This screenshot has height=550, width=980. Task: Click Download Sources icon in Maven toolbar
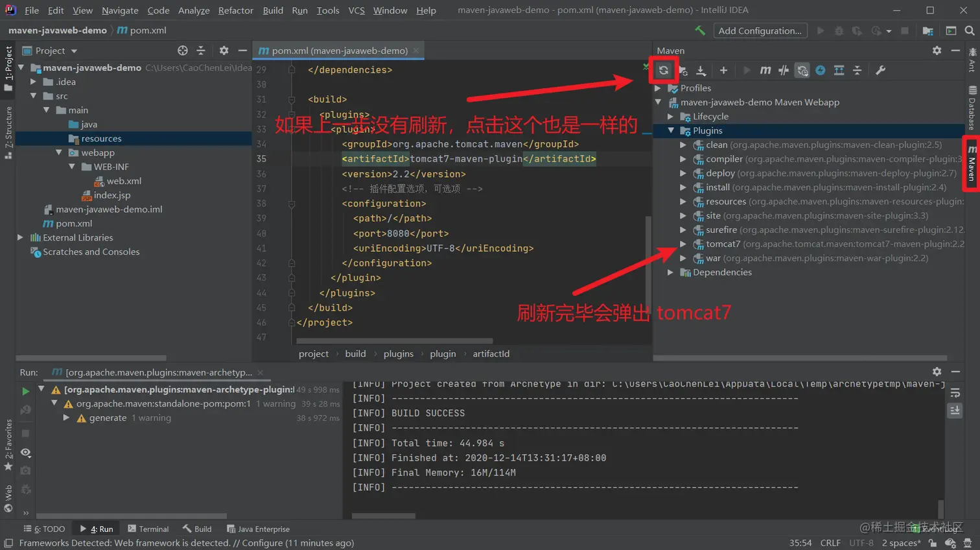(x=701, y=70)
